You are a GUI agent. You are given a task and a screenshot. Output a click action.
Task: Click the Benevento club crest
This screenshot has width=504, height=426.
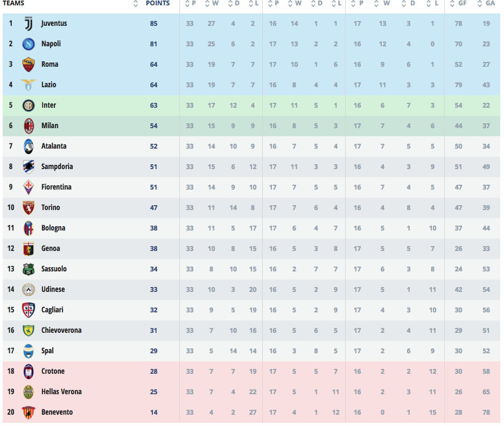pos(29,413)
